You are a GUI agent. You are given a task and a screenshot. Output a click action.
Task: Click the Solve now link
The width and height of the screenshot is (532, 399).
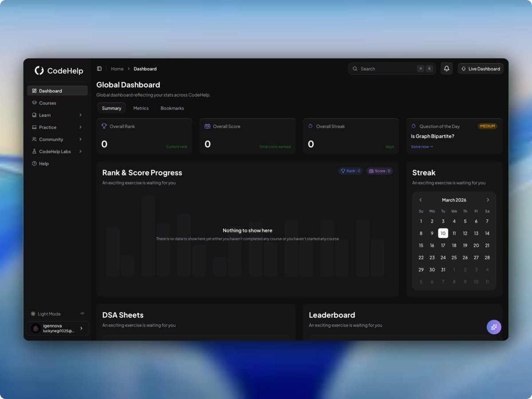[x=422, y=147]
